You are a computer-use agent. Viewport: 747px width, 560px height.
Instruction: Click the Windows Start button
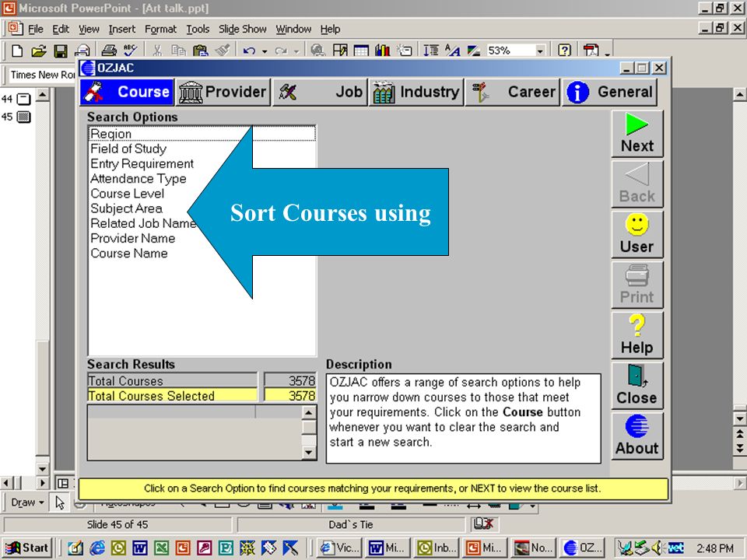28,548
